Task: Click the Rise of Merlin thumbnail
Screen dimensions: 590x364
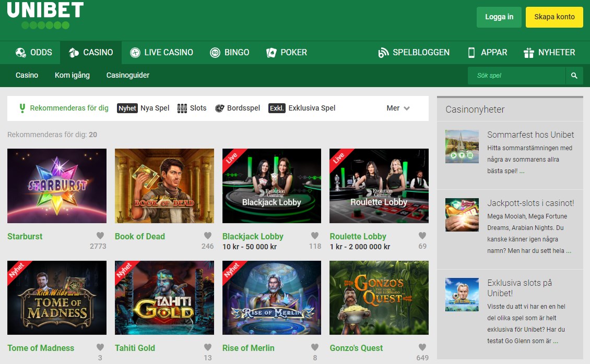Action: 272,298
